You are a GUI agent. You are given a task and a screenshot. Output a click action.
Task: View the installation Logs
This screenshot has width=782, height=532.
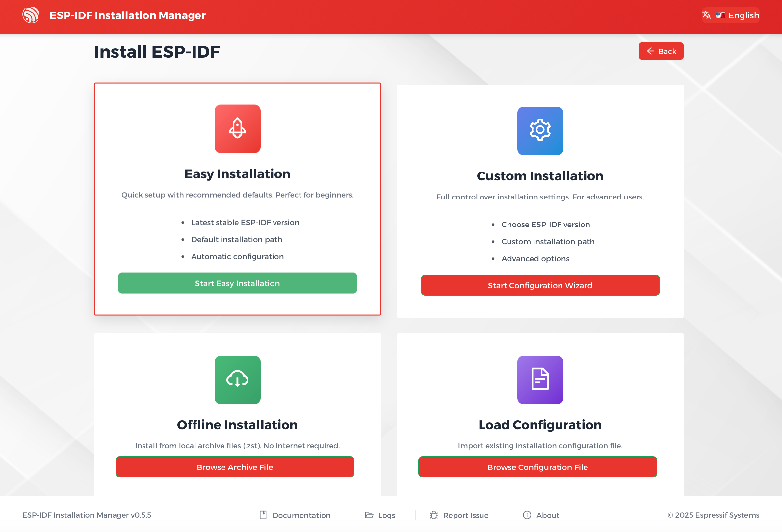coord(387,515)
